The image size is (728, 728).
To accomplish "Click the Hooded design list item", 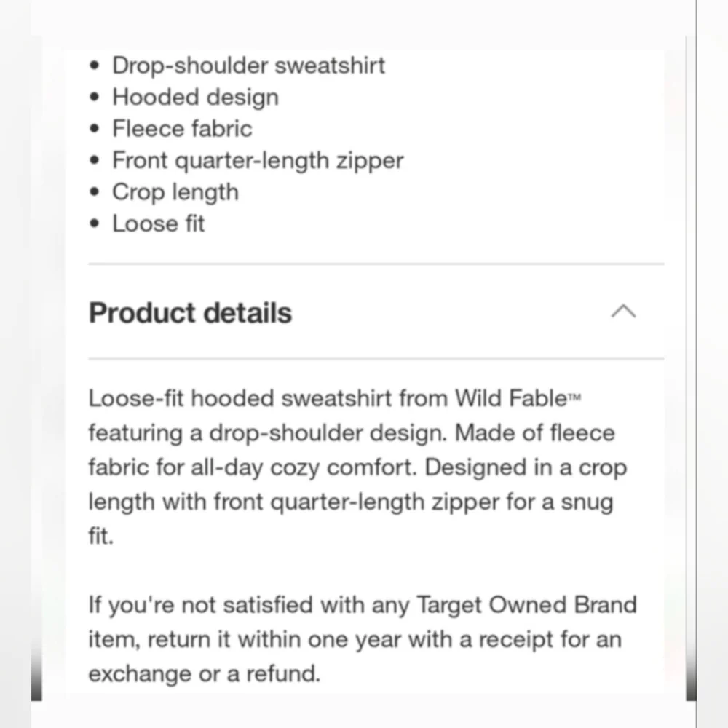I will tap(195, 97).
